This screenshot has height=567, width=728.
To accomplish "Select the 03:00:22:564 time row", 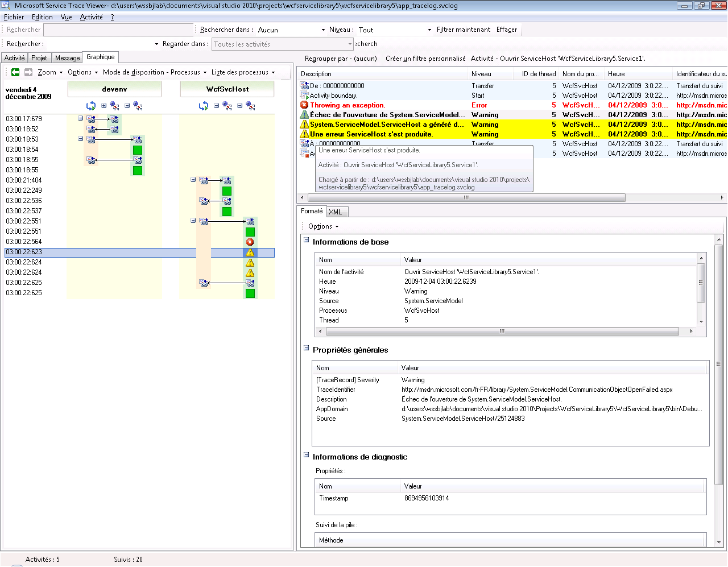I will coord(139,242).
